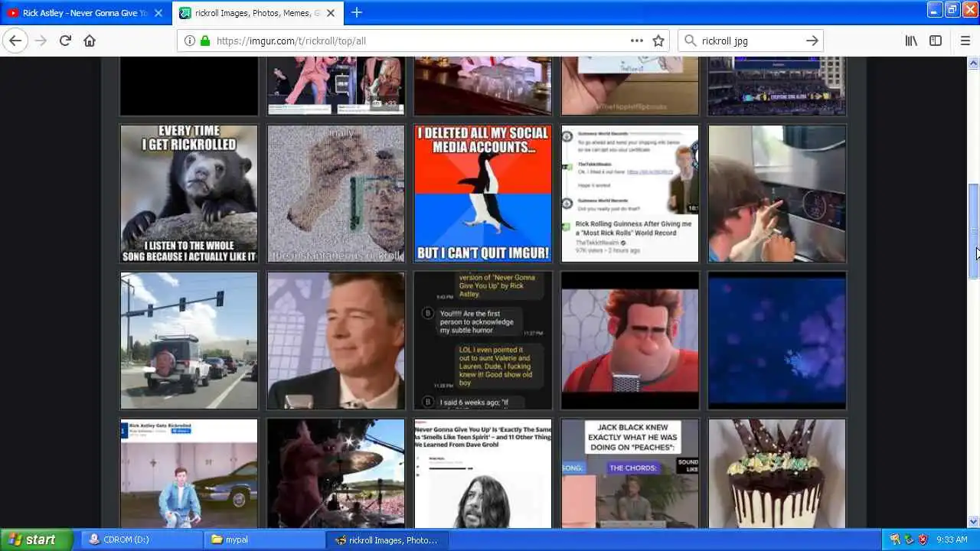Open the Rick Rolling Guinness record post
Screen dimensions: 980x551
point(630,194)
